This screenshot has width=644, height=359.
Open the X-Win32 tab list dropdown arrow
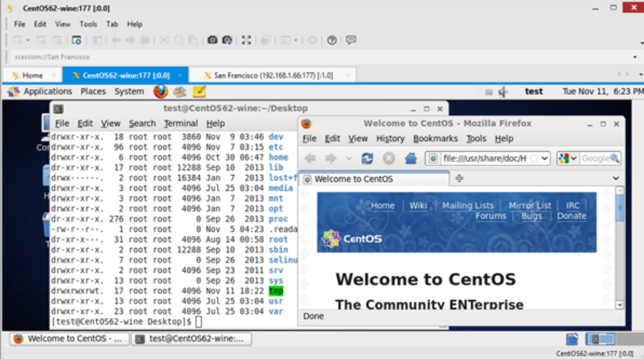640,75
